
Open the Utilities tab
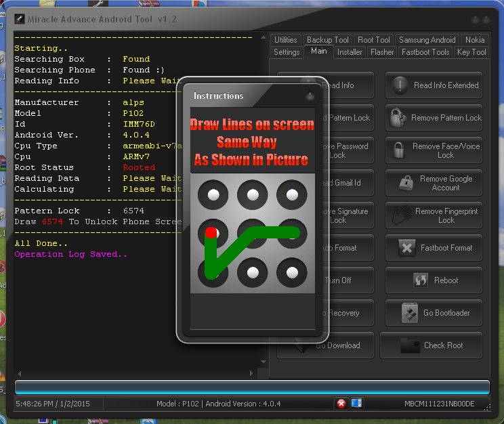pyautogui.click(x=285, y=40)
